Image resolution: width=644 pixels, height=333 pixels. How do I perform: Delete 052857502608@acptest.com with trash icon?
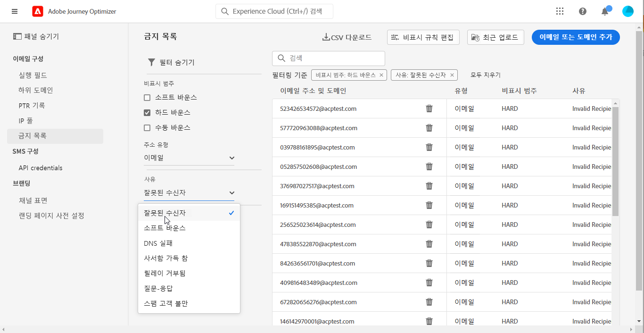[429, 166]
